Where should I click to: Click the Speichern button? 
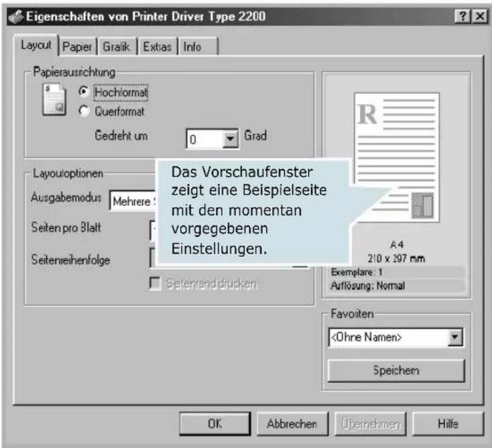coord(395,370)
